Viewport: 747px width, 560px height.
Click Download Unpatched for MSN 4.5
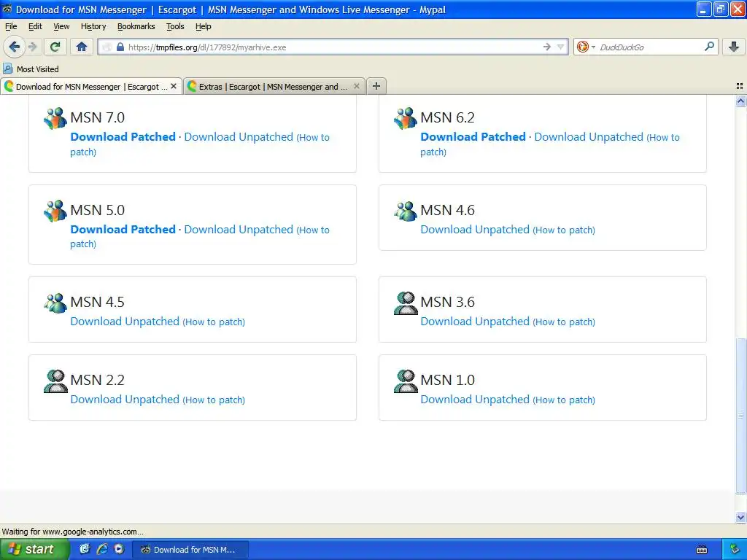125,322
